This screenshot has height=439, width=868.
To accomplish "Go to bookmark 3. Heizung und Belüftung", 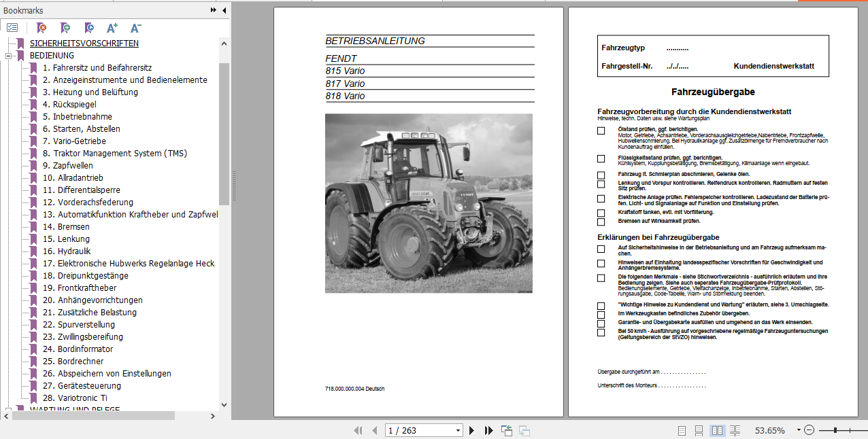I will (90, 92).
